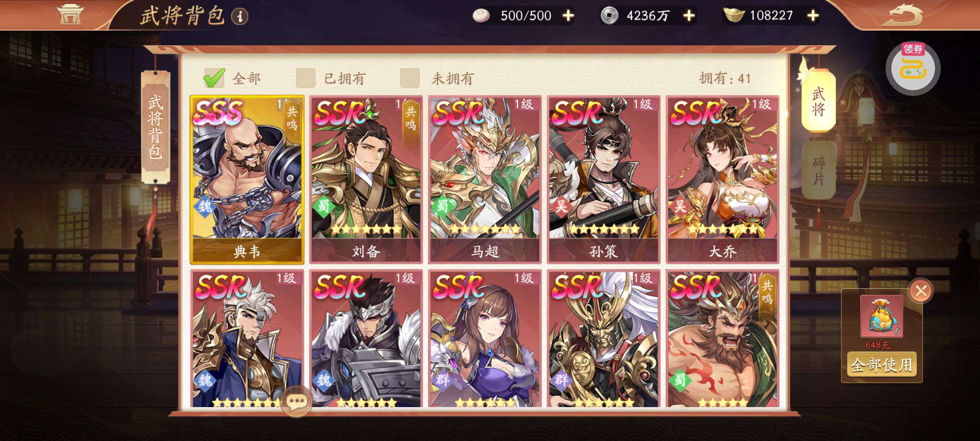Close the lucky bag popup

click(x=920, y=291)
